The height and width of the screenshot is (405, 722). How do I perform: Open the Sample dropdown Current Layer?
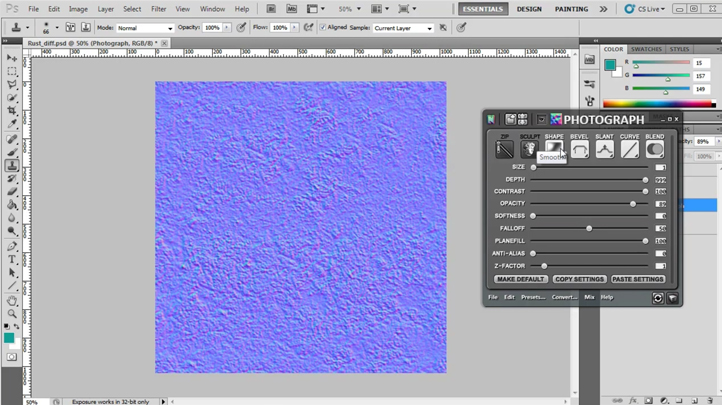[403, 28]
